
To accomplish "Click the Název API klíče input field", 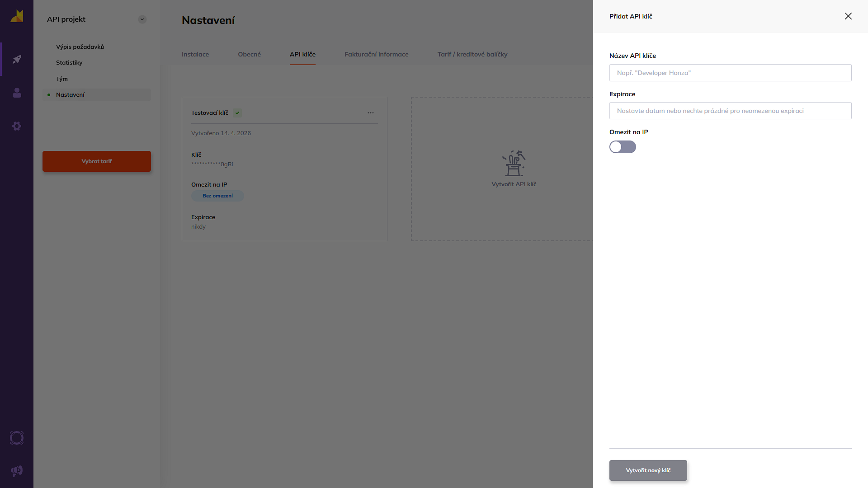I will pyautogui.click(x=730, y=73).
